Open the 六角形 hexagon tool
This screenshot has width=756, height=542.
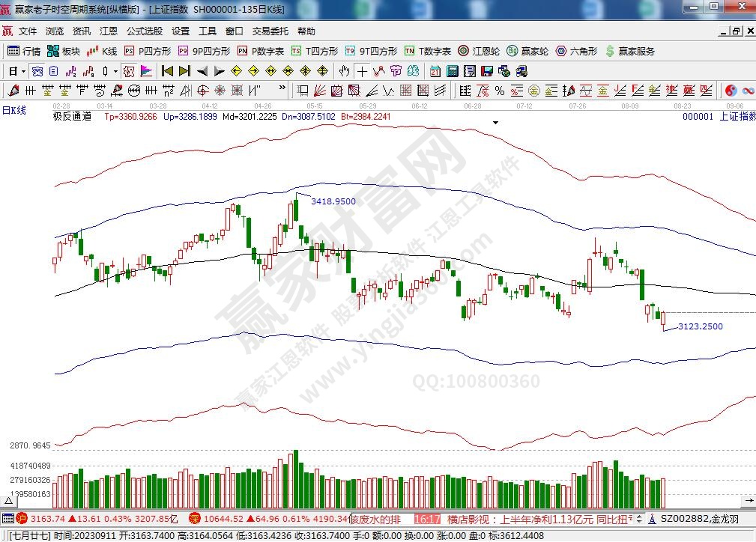pos(576,52)
